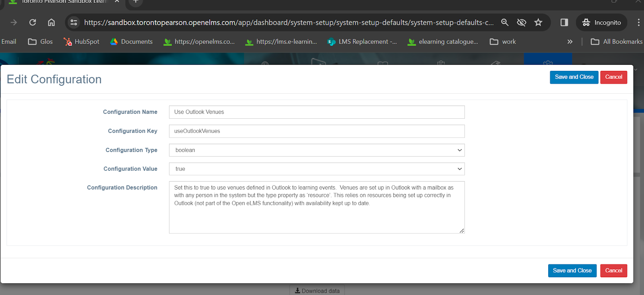Open the All Bookmarks folder
The image size is (644, 295).
click(x=616, y=41)
